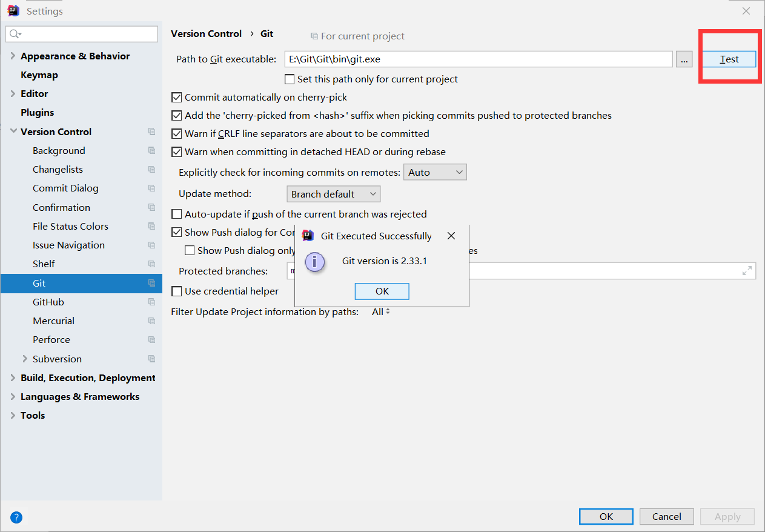
Task: Click the search magnifier icon in settings search
Action: tap(15, 34)
